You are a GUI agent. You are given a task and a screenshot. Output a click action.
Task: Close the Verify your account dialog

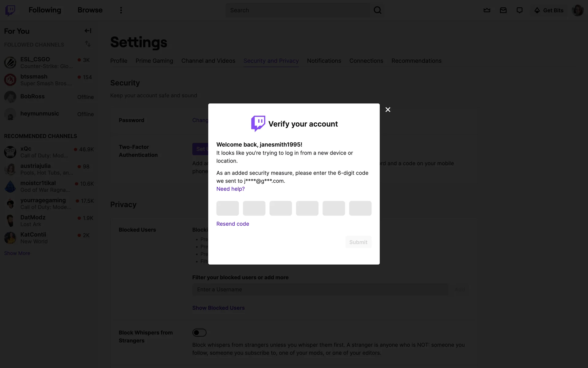(x=388, y=109)
